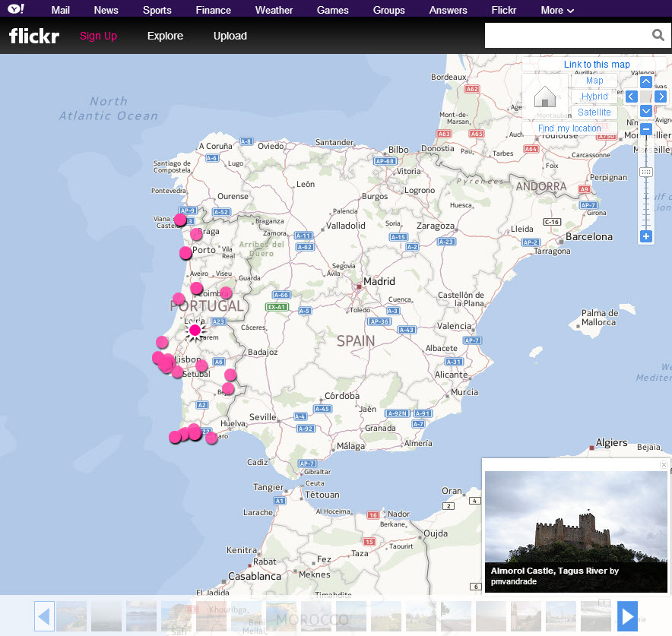The image size is (672, 636).
Task: Open Weather in the Yahoo bar
Action: [274, 11]
